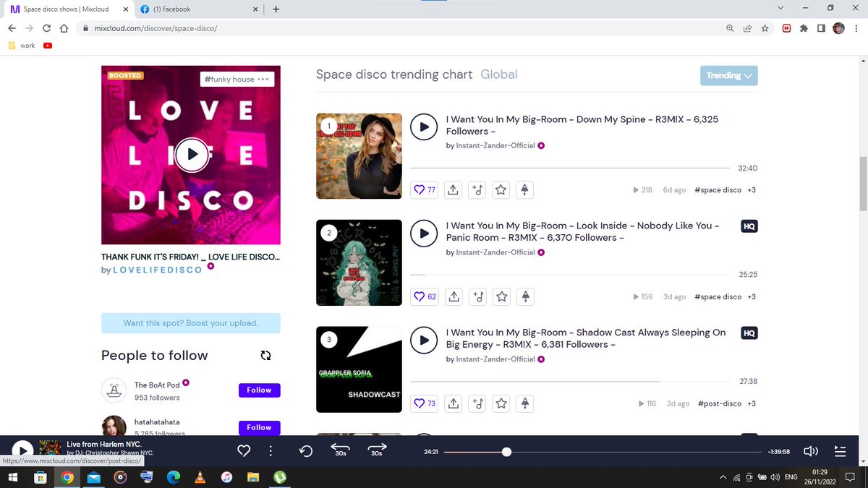The width and height of the screenshot is (868, 488).
Task: Follow hatahatahata
Action: click(x=259, y=427)
